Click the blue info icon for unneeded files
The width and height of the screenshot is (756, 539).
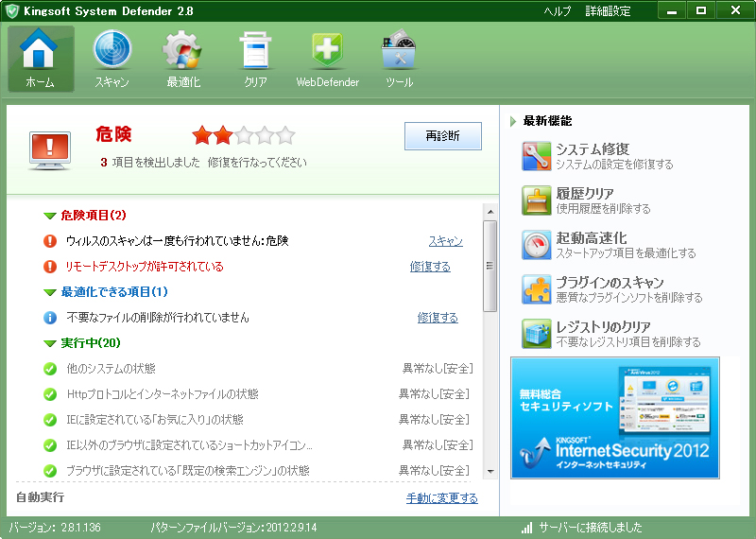coord(50,318)
